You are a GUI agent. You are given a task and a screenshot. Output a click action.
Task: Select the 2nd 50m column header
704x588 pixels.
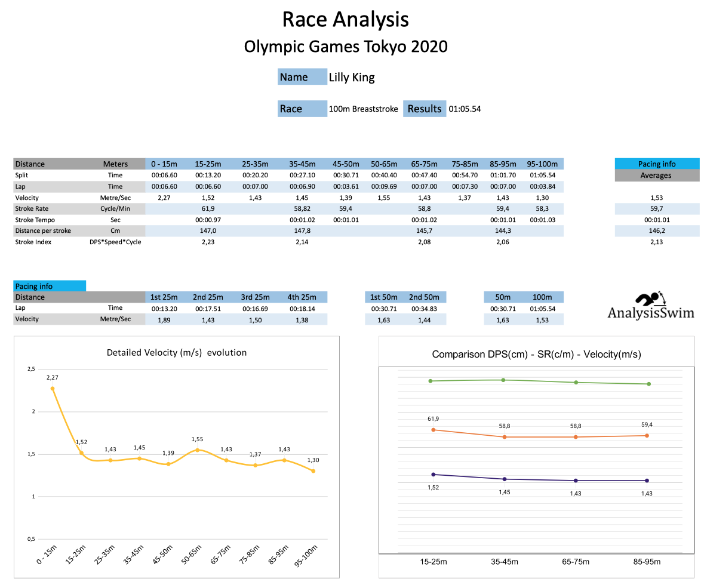tap(423, 297)
